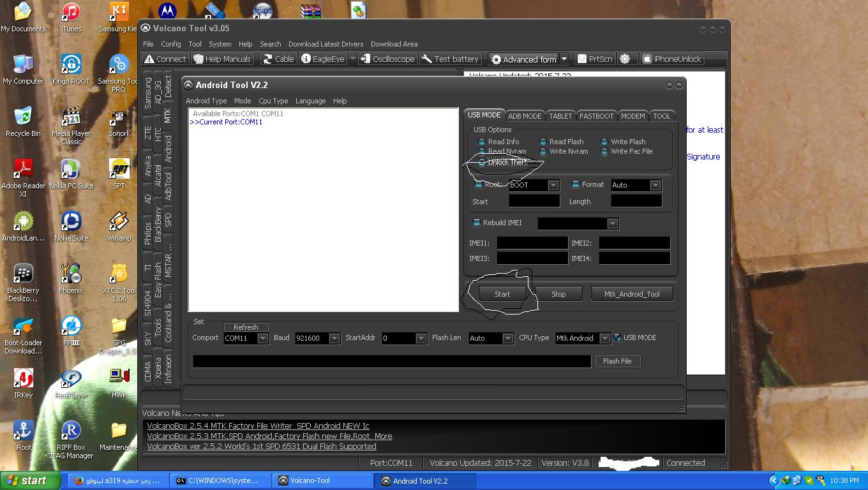Click Refresh to rescan ports
Screen dimensions: 868x490
pyautogui.click(x=246, y=327)
